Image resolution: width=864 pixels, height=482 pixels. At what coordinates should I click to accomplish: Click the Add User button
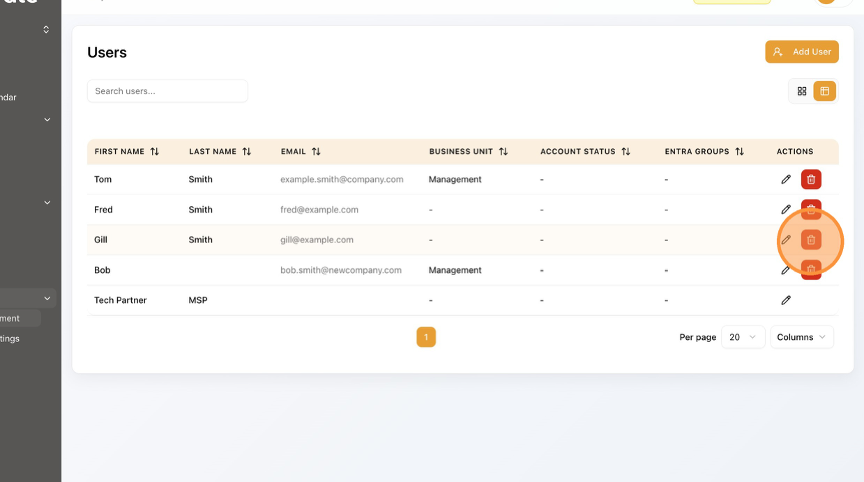click(802, 52)
